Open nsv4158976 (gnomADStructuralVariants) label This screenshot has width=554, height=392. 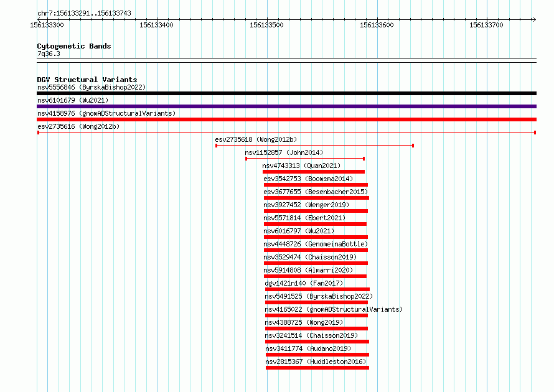tap(106, 113)
